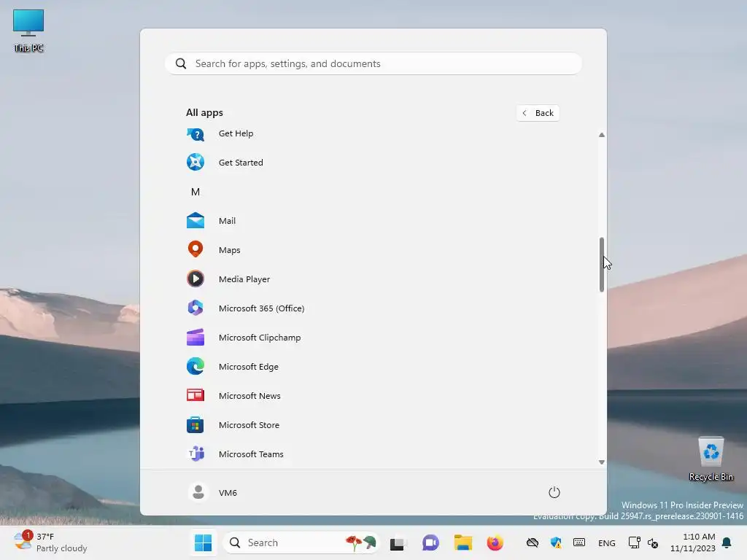
Task: Click the Start menu search field
Action: coord(373,64)
